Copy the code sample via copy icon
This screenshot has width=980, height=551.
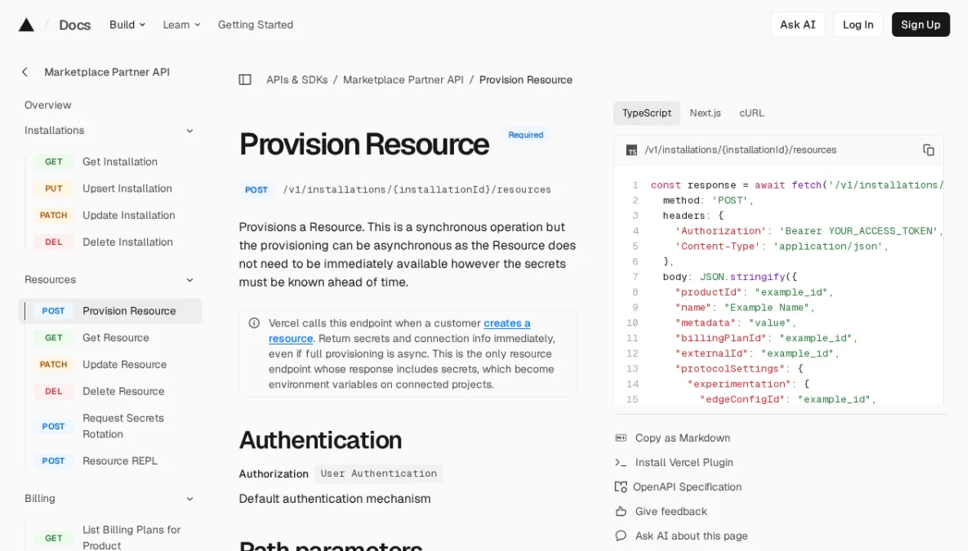929,150
